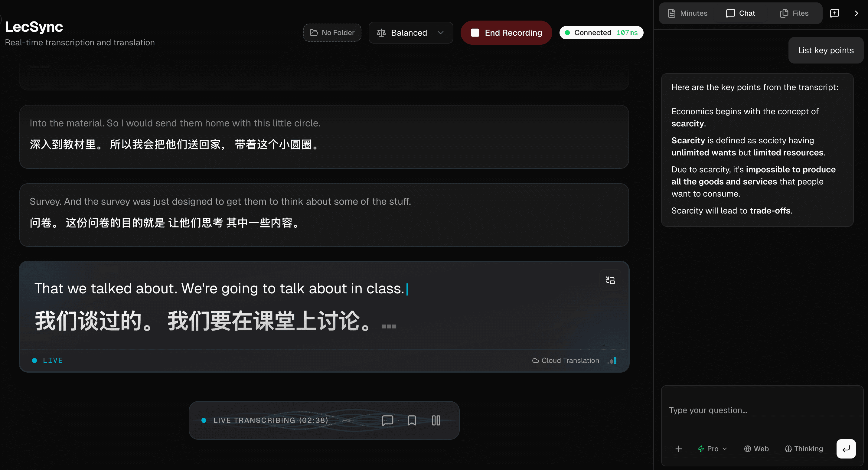This screenshot has width=868, height=470.
Task: Enable Thinking mode for the assistant
Action: pos(804,449)
